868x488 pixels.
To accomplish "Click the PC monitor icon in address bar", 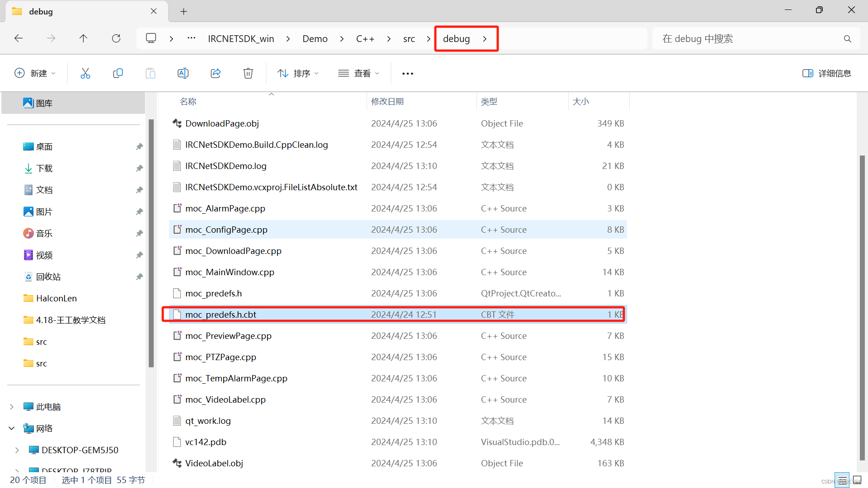I will coord(151,38).
